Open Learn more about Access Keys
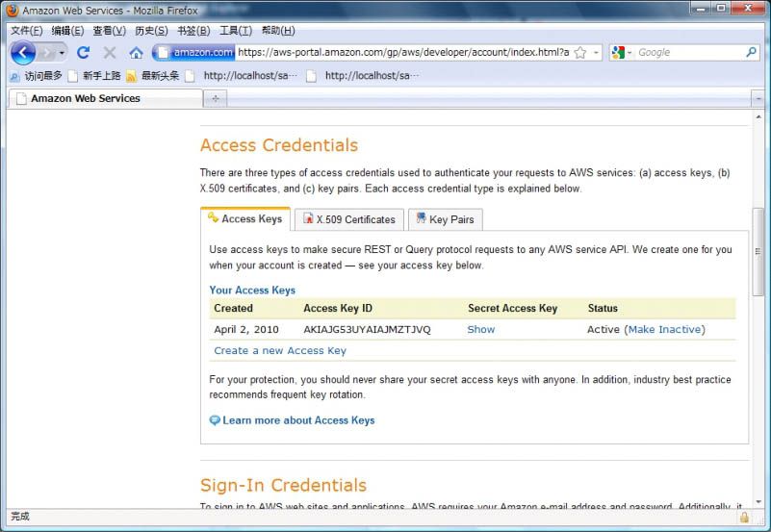 pos(298,420)
